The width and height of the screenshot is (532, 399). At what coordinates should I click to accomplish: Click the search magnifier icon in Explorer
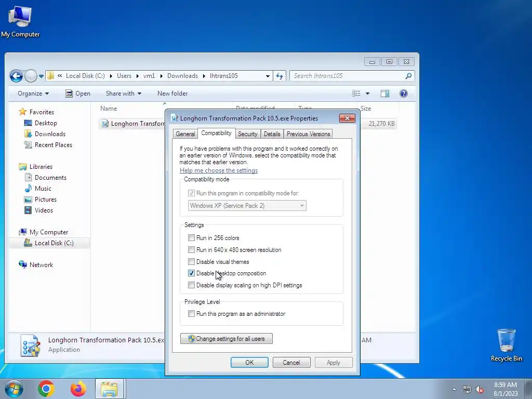click(x=408, y=76)
